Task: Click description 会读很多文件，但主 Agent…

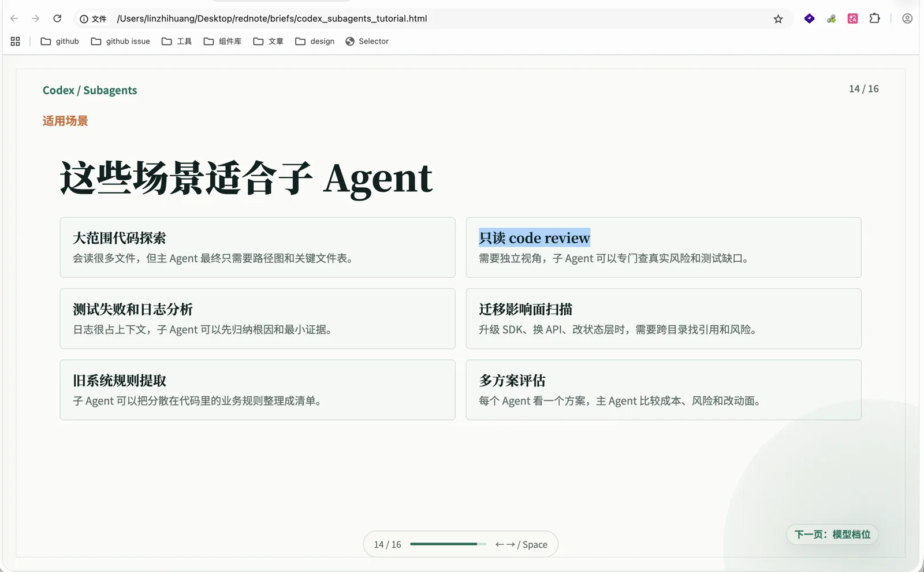Action: [x=213, y=258]
